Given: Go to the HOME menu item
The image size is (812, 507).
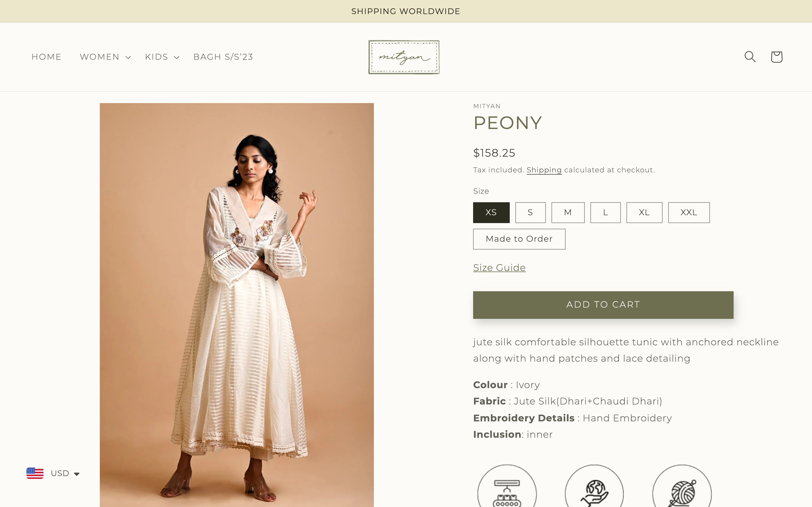Looking at the screenshot, I should point(46,57).
